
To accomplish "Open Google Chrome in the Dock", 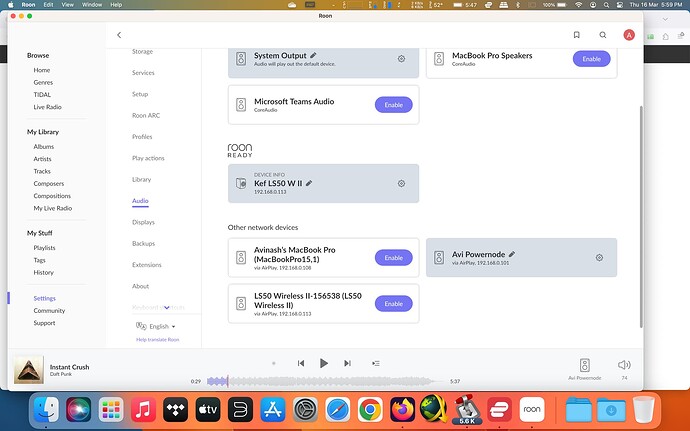I will tap(370, 409).
